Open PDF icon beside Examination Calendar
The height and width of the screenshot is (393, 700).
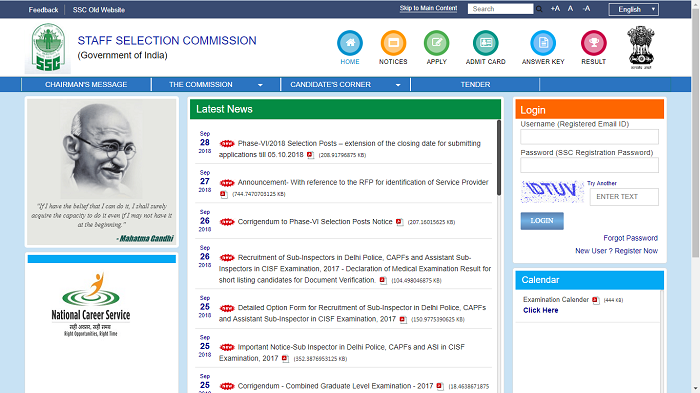(596, 300)
